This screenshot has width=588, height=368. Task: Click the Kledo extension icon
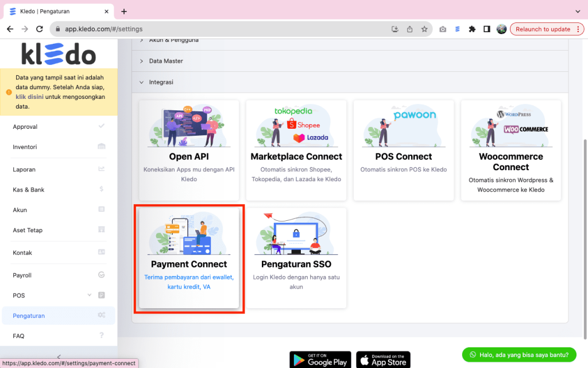pos(458,29)
